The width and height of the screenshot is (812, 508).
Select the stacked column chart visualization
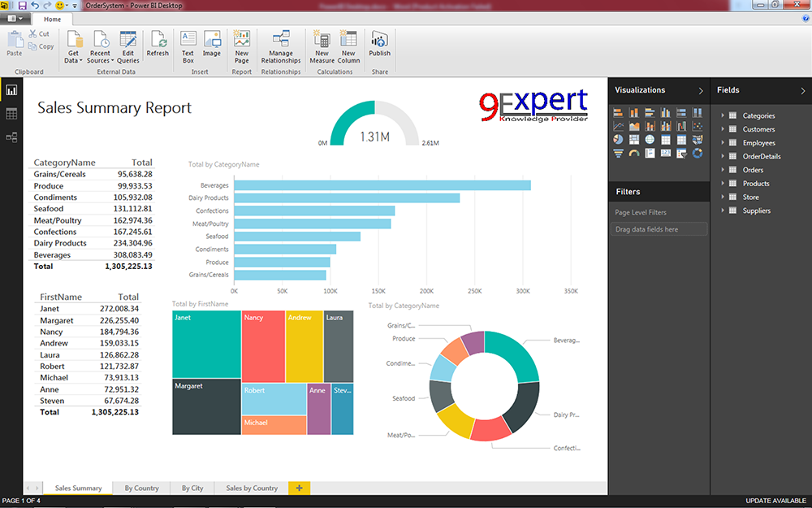coord(634,112)
